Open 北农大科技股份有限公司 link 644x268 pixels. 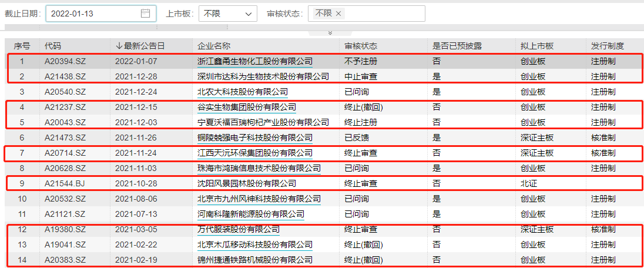pyautogui.click(x=243, y=92)
